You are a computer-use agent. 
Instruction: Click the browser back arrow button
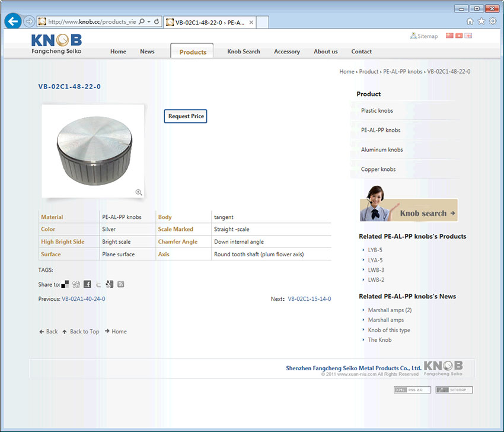click(12, 22)
